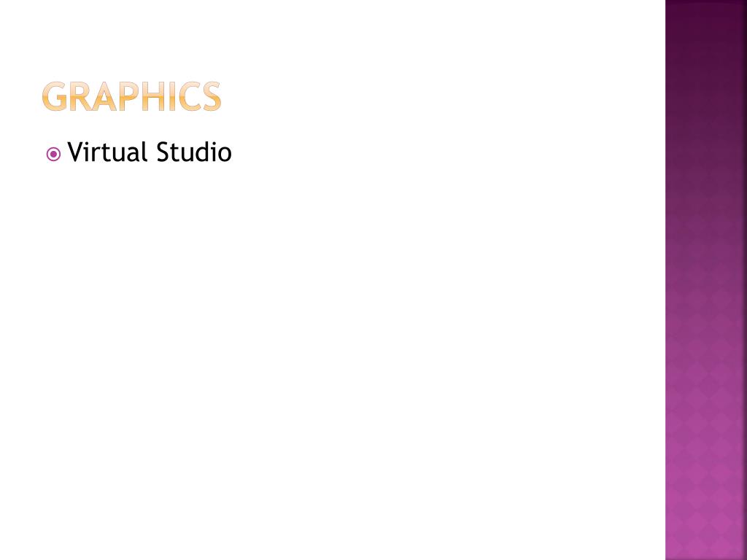Click the first C in GRAPHICS
Image resolution: width=747 pixels, height=560 pixels.
pos(190,96)
